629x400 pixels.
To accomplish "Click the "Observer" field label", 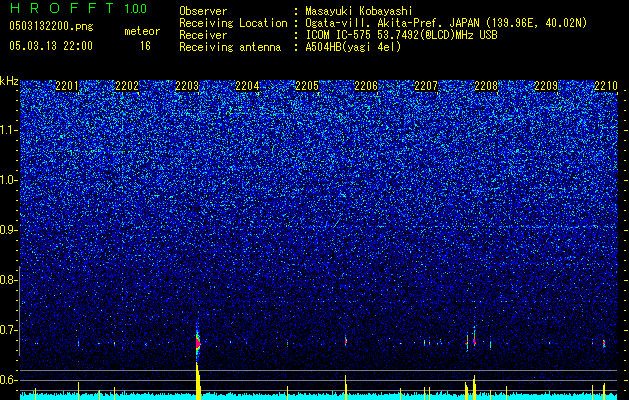I will click(x=203, y=11).
